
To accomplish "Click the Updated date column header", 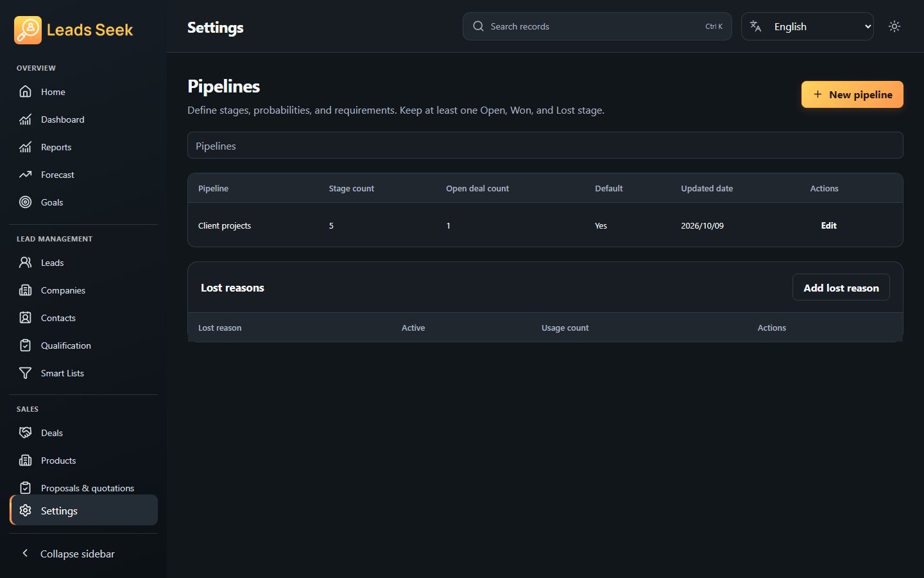I will [706, 188].
